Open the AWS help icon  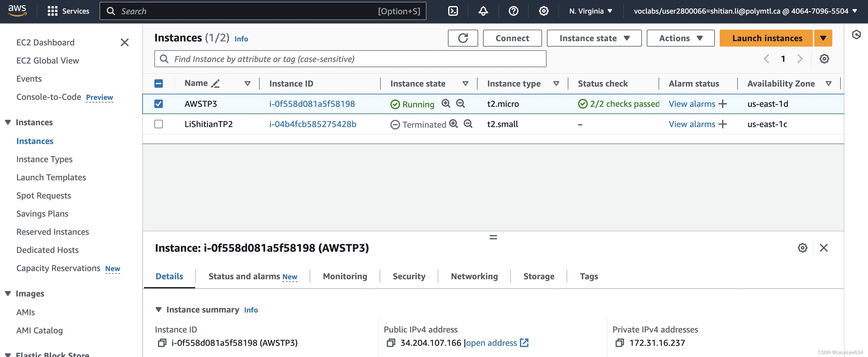click(x=513, y=11)
